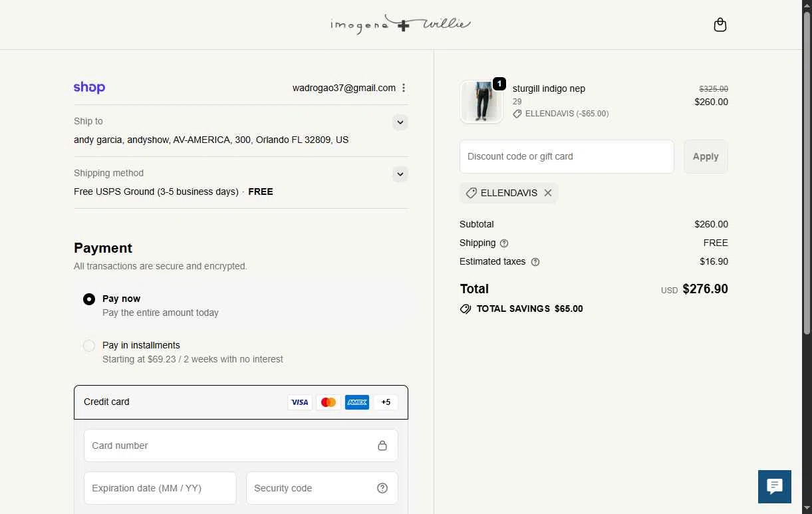The image size is (812, 514).
Task: Show the +5 additional card types
Action: coord(386,402)
